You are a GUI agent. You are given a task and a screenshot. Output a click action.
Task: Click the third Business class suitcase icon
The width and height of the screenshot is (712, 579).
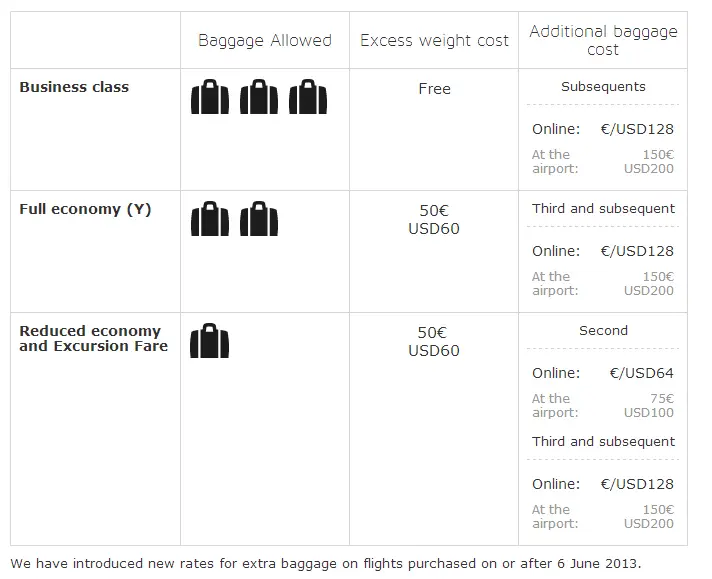(308, 97)
